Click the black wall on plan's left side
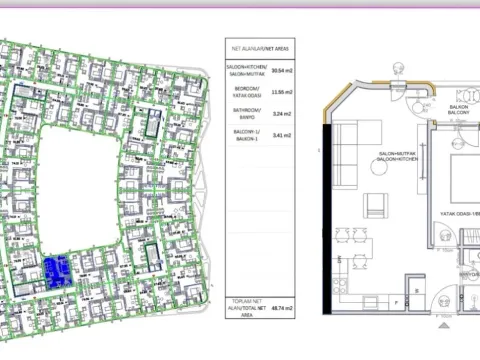 coord(327,219)
